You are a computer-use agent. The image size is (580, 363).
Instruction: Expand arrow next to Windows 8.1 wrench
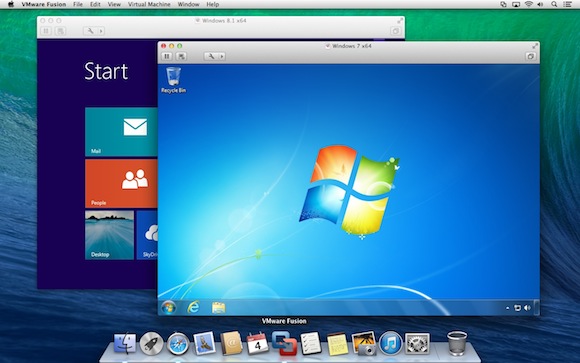[101, 31]
